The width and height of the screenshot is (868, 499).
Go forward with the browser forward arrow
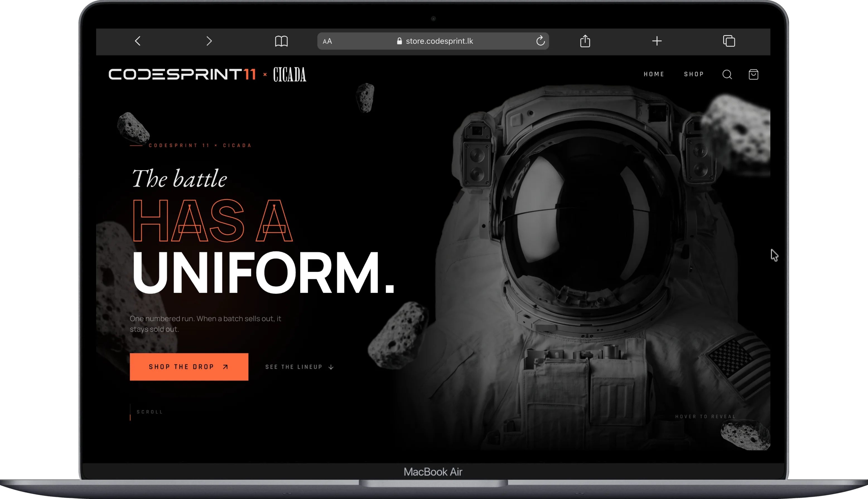click(209, 41)
